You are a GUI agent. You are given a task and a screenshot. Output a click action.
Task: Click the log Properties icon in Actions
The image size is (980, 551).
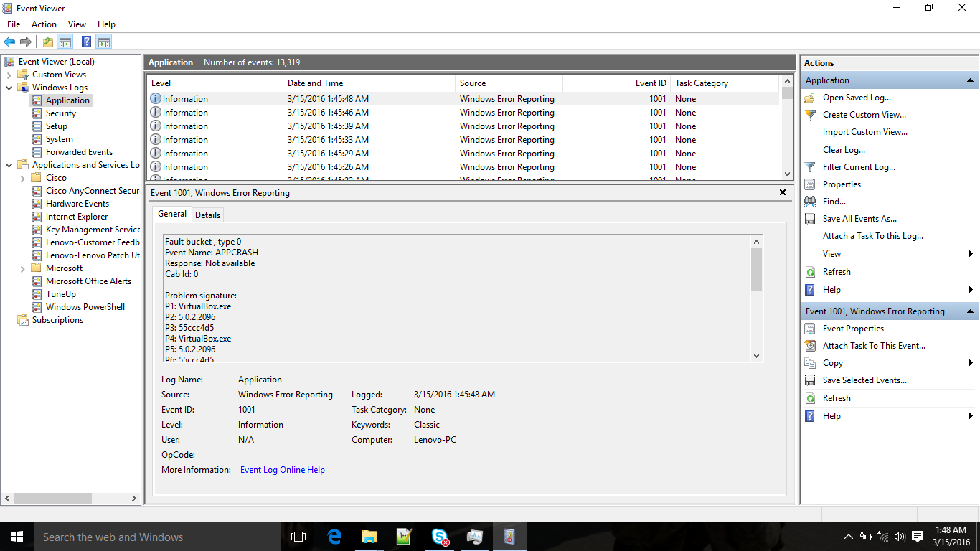point(810,184)
